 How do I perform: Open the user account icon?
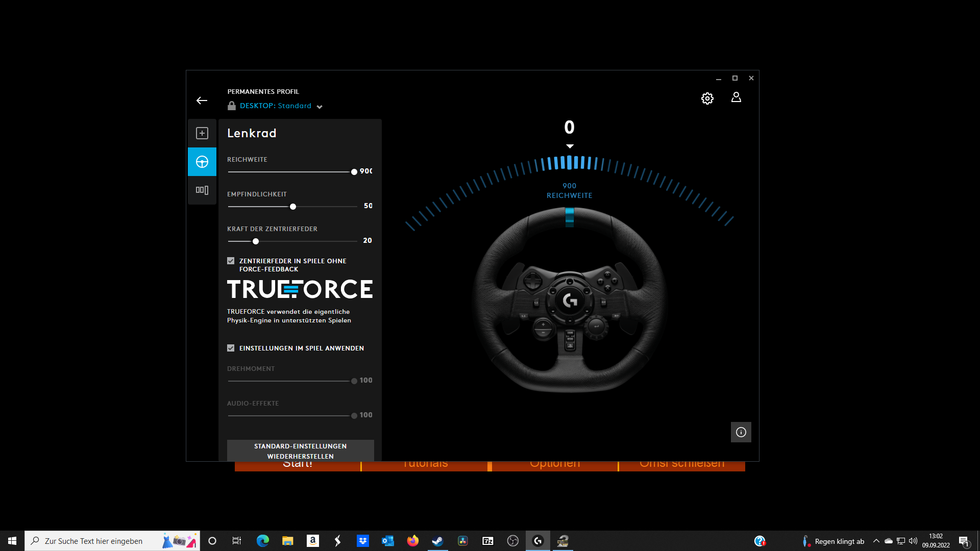[736, 97]
